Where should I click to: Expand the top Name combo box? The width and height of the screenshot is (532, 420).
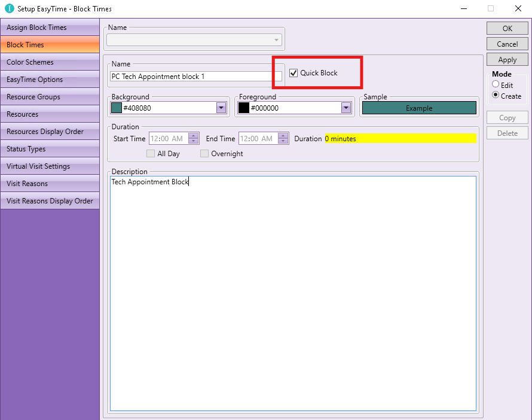tap(276, 40)
